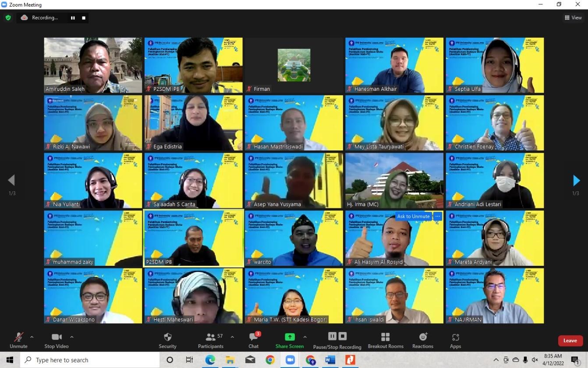Expand share options arrow beside Share Screen
588x368 pixels.
(305, 337)
